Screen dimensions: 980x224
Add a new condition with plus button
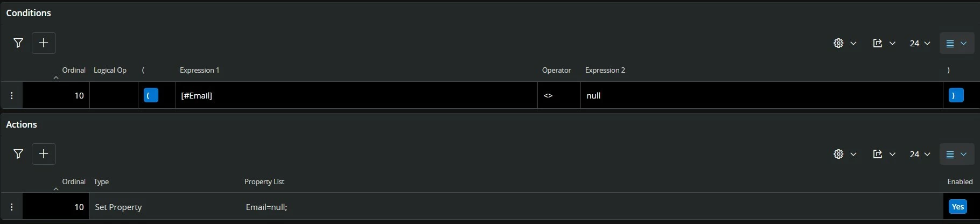[x=44, y=43]
